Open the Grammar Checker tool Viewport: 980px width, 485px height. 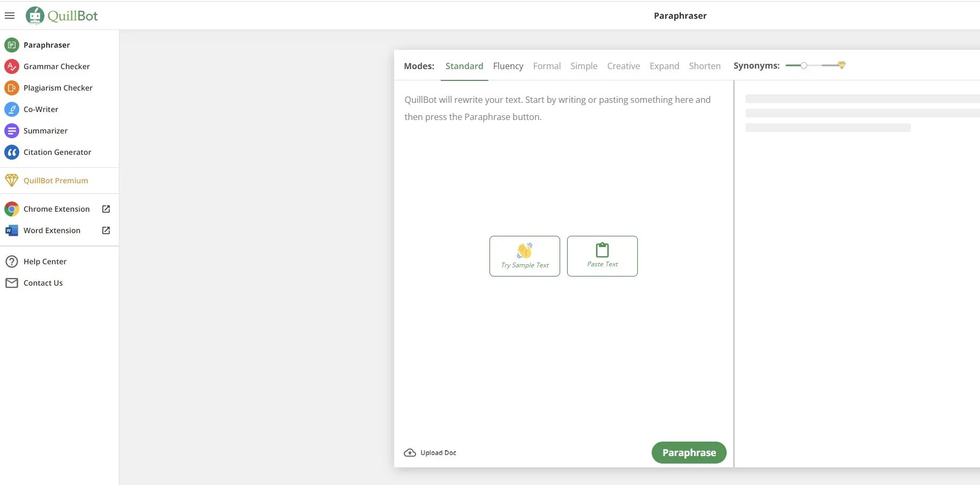[56, 66]
